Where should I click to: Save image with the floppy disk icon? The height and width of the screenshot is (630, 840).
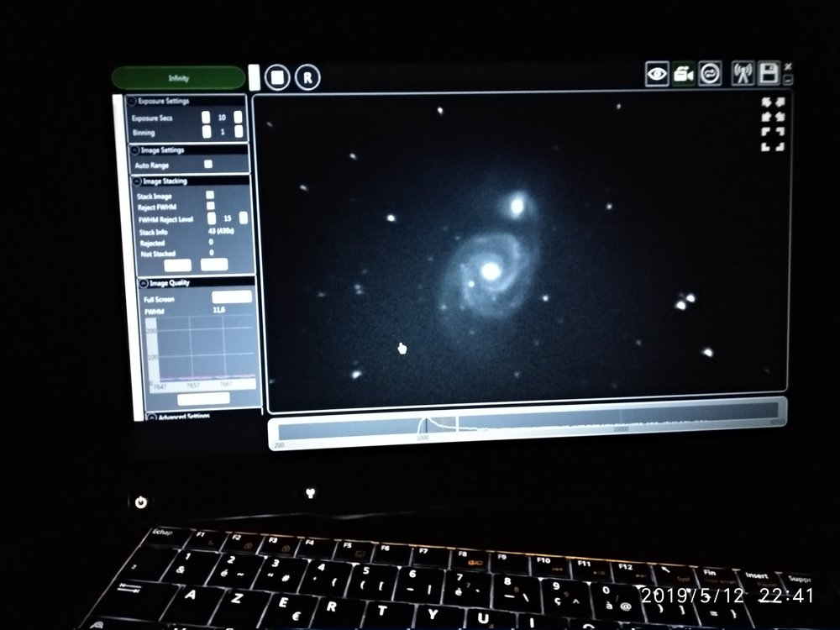pos(769,73)
